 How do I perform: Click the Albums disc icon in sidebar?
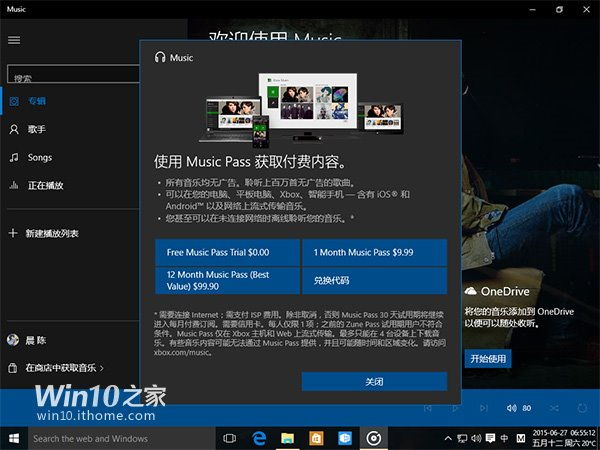pyautogui.click(x=14, y=101)
